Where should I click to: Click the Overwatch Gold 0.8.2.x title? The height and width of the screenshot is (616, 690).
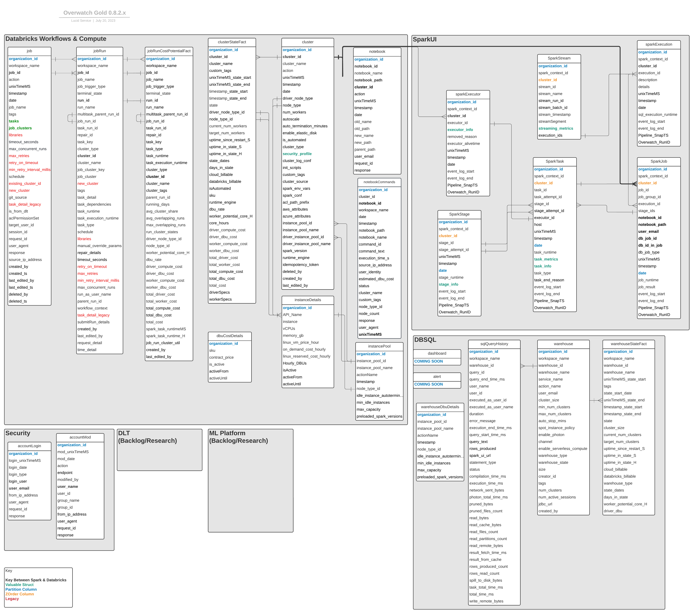tap(94, 13)
